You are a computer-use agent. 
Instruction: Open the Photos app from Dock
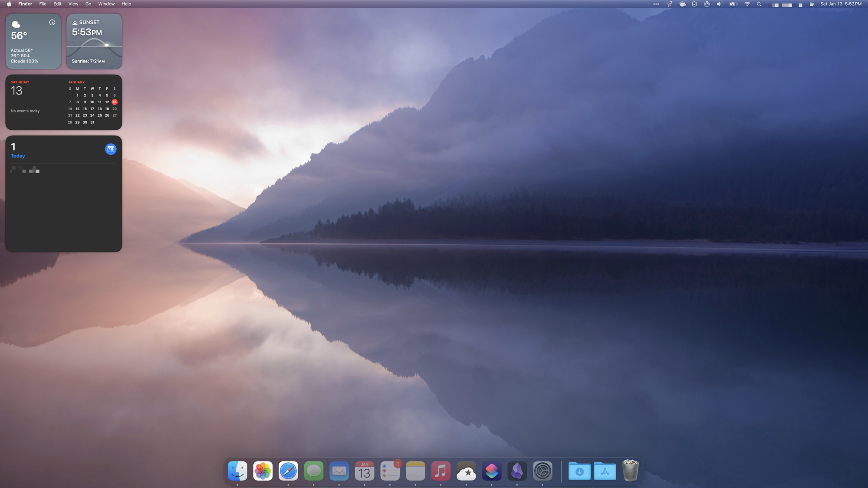point(263,471)
